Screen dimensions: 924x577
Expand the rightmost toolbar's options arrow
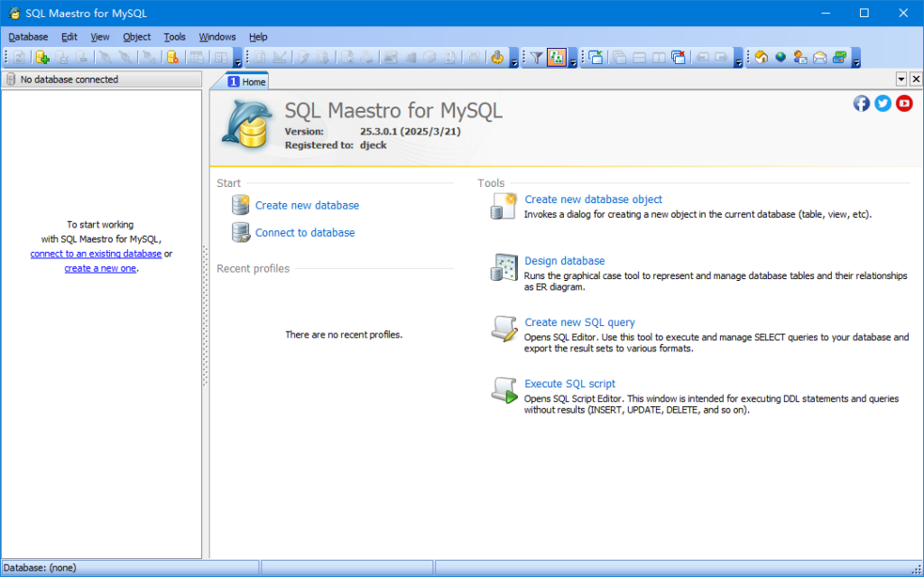click(855, 60)
